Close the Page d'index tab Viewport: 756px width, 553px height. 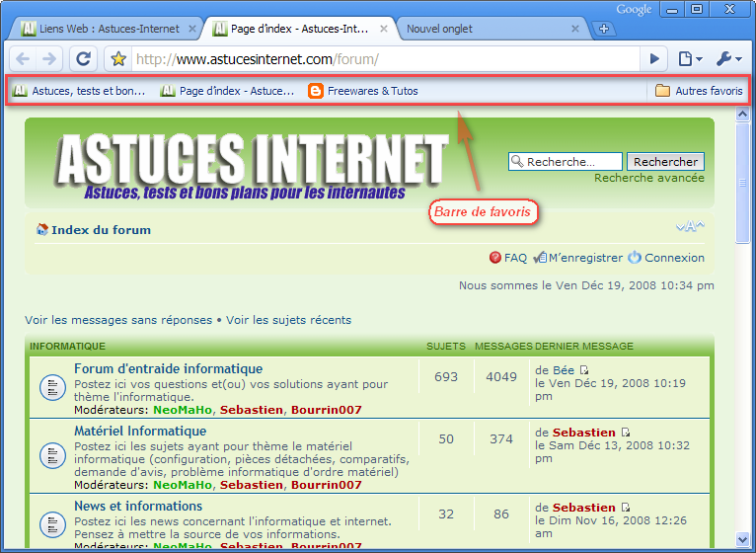[x=384, y=29]
